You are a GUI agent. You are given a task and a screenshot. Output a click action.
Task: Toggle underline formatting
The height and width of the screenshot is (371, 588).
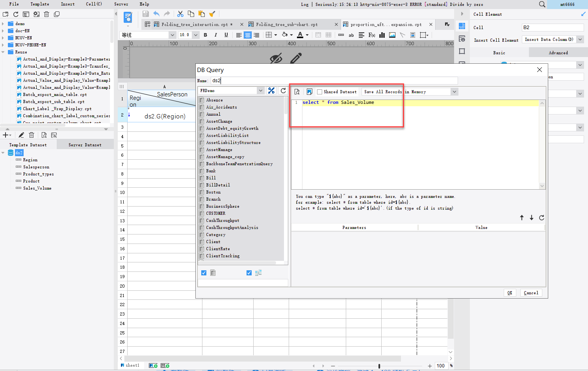[226, 35]
